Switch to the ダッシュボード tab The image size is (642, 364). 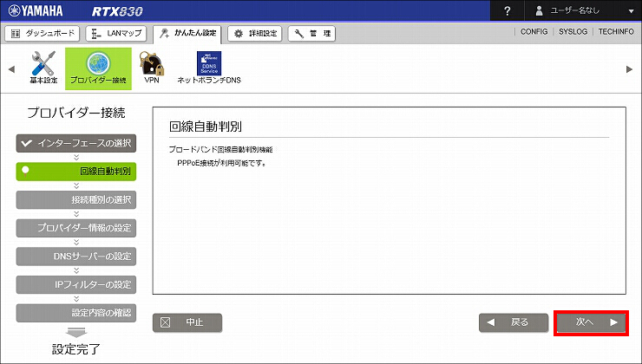click(x=43, y=34)
